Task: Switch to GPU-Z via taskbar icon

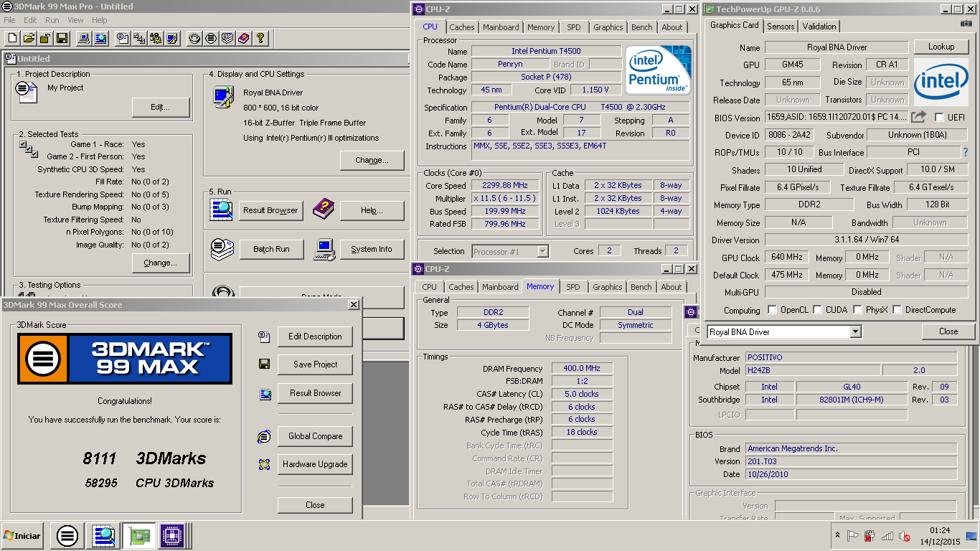Action: [138, 535]
